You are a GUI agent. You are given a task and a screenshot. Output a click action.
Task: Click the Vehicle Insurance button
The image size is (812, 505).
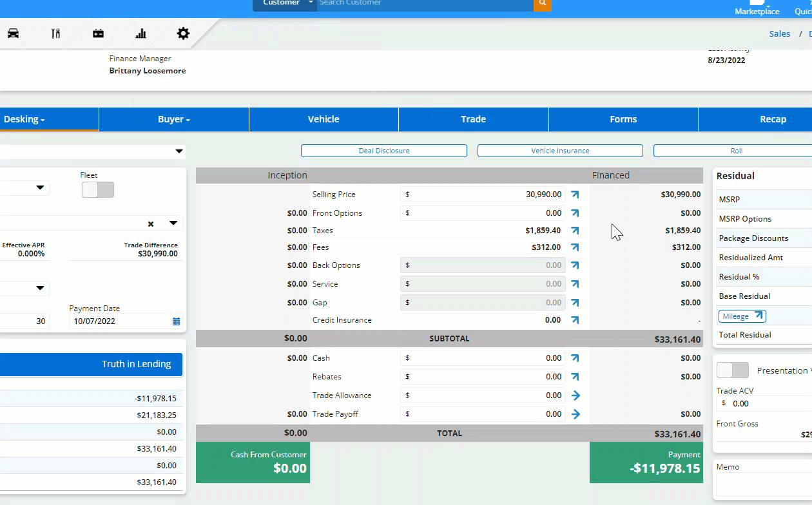(x=560, y=151)
